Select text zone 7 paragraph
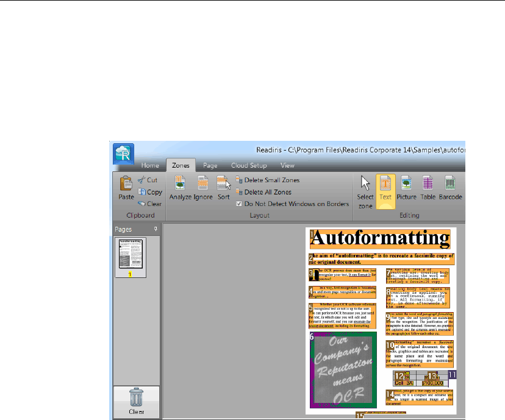Screen dimensions: 505x420 click(x=417, y=276)
